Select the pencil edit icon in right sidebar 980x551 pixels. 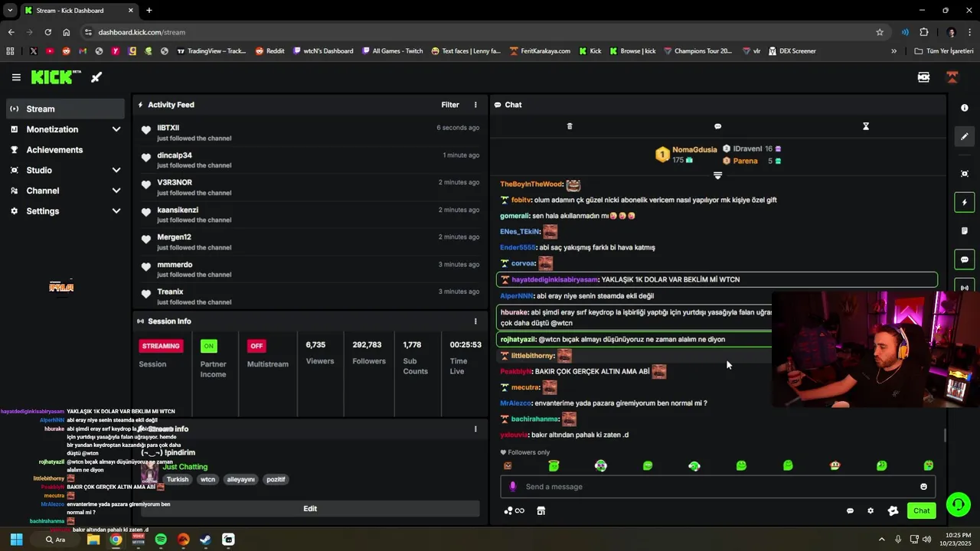click(x=965, y=136)
